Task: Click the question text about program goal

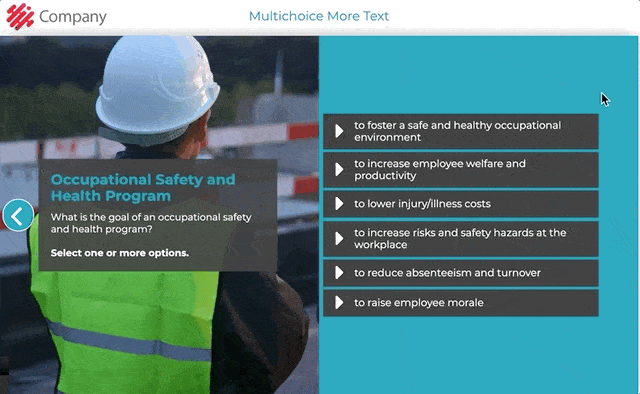Action: click(151, 223)
